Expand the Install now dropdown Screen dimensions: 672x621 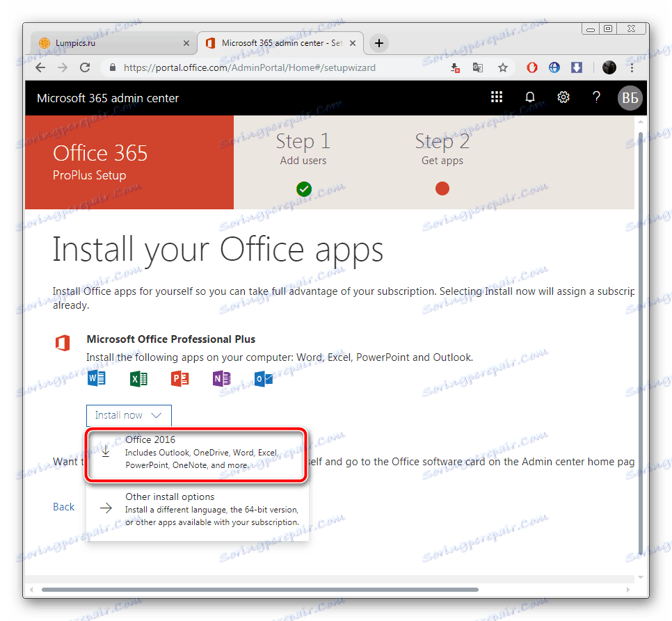click(129, 415)
